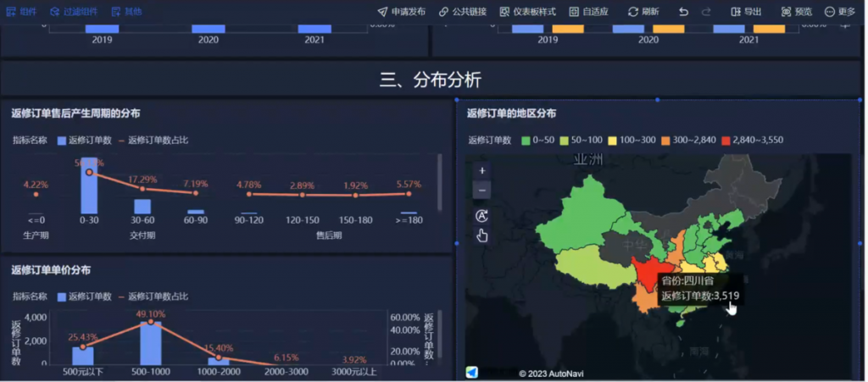Toggle the 300~2,840 orange legend item
Screen dimensions: 868x382
pos(688,141)
